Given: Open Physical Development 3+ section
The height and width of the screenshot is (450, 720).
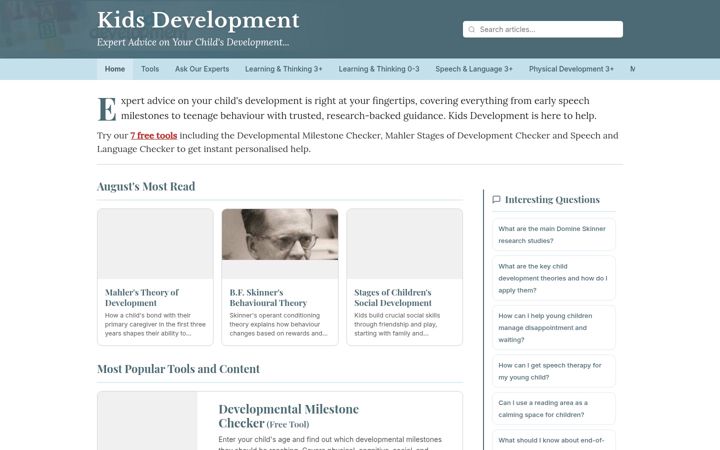Looking at the screenshot, I should (571, 69).
